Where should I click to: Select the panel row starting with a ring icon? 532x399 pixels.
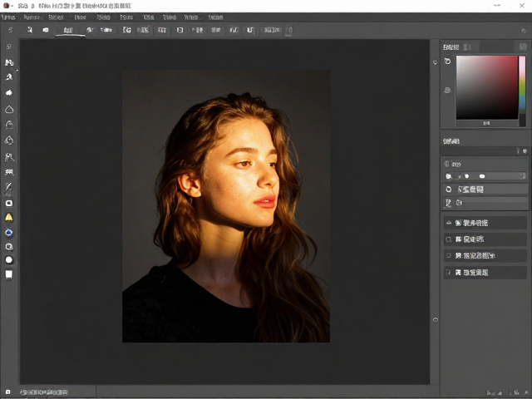(485, 190)
